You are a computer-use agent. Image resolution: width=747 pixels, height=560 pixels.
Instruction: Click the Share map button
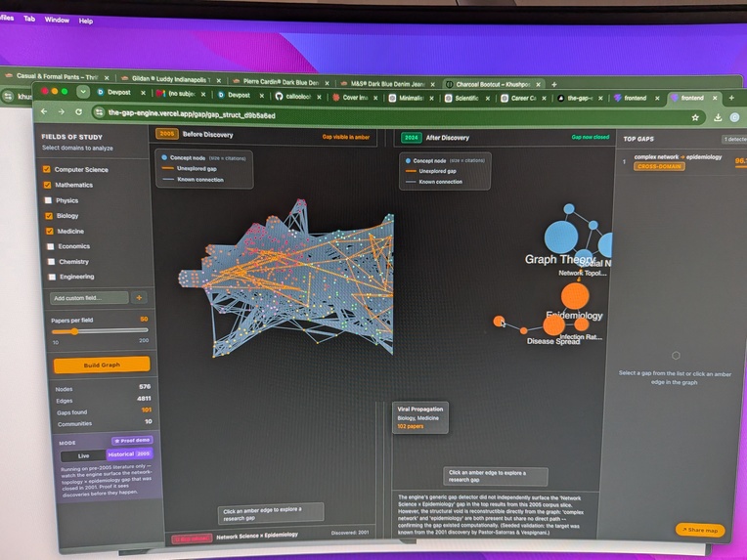[700, 530]
